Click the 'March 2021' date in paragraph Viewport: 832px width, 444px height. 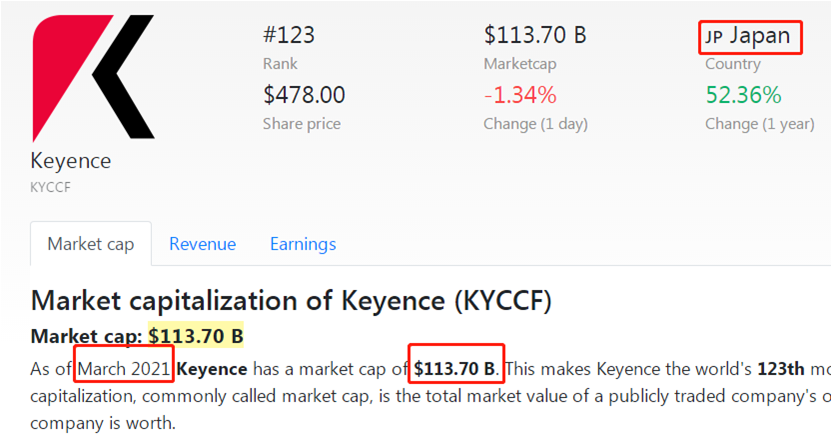click(124, 369)
